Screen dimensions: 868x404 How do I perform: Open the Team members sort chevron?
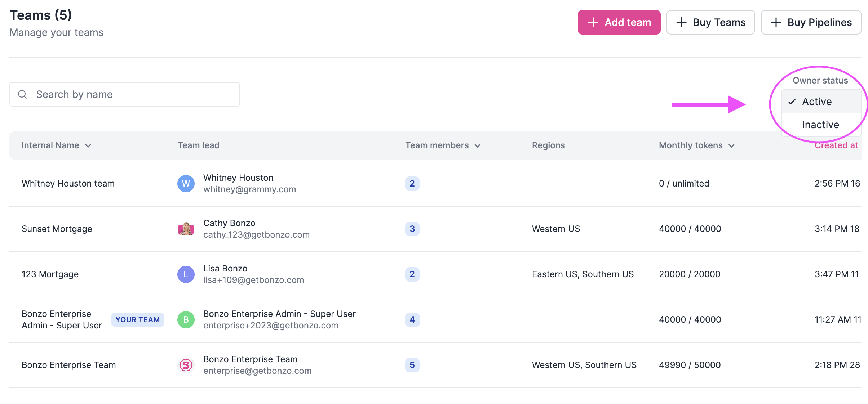478,146
